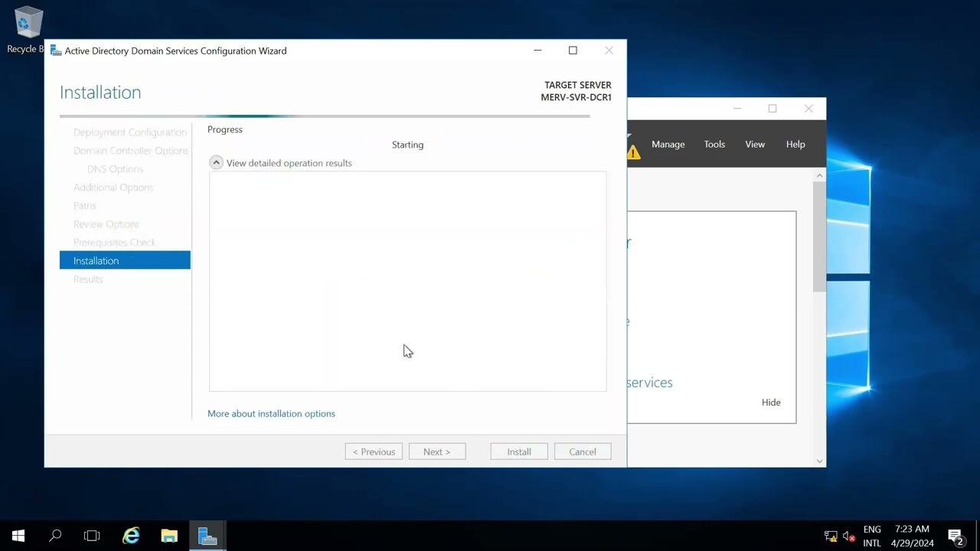980x551 pixels.
Task: Click the taskbar Search icon
Action: tap(55, 536)
